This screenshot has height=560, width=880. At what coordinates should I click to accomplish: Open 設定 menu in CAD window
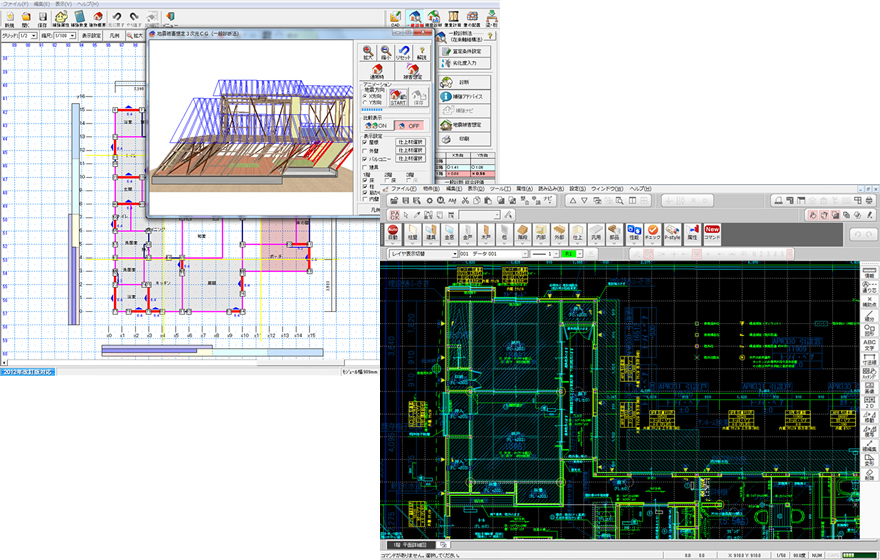point(578,189)
